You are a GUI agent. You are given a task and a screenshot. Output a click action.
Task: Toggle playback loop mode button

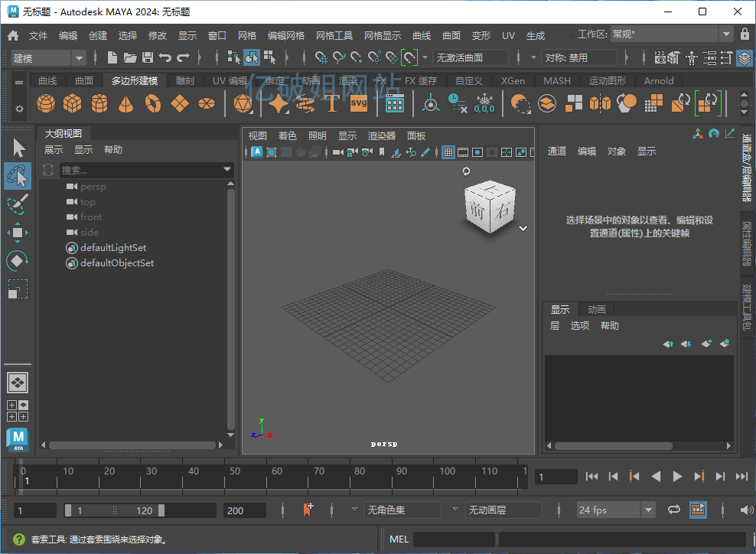[x=674, y=510]
